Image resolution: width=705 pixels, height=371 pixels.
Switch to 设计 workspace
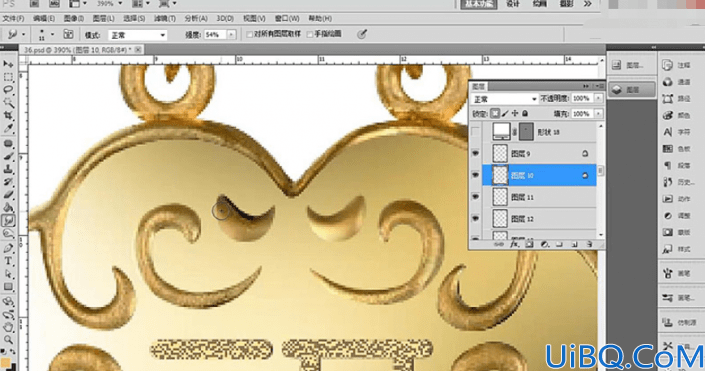[513, 4]
